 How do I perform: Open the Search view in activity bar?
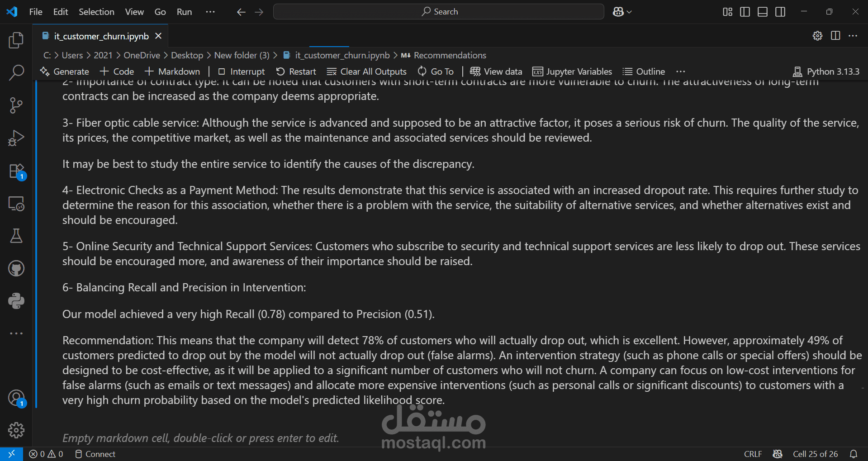tap(16, 73)
